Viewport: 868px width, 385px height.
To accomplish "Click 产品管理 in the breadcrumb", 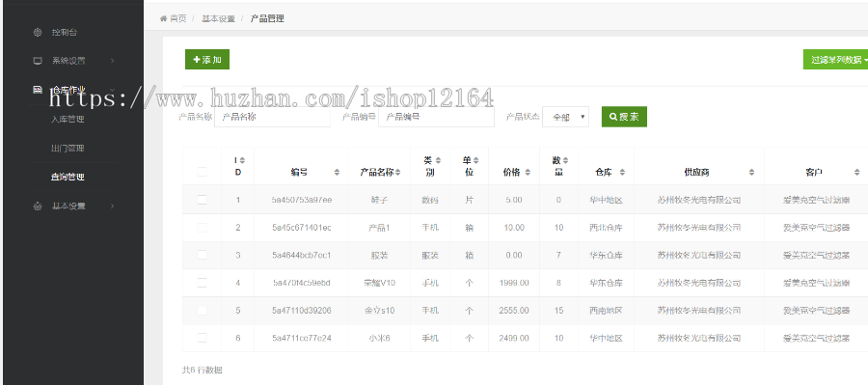I will pos(267,18).
